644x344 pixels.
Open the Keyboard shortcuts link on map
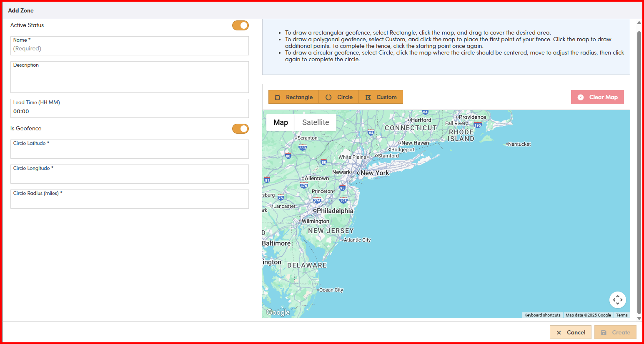click(542, 315)
